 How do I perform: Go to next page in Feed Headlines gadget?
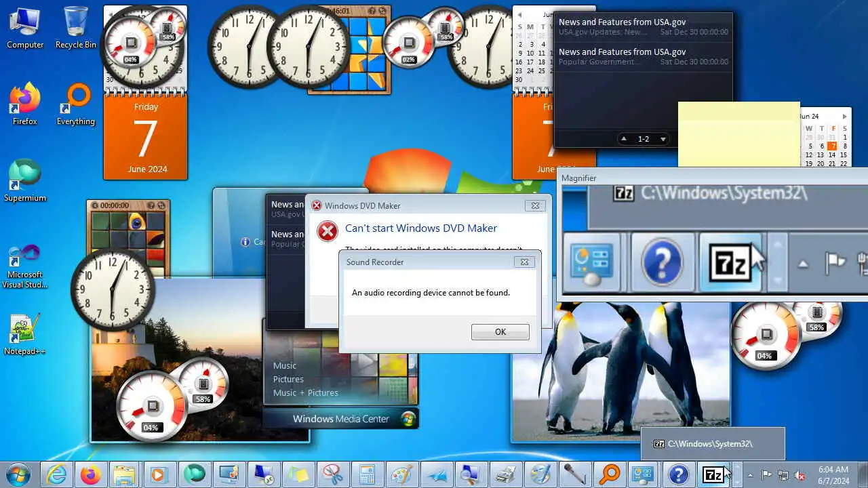click(663, 139)
